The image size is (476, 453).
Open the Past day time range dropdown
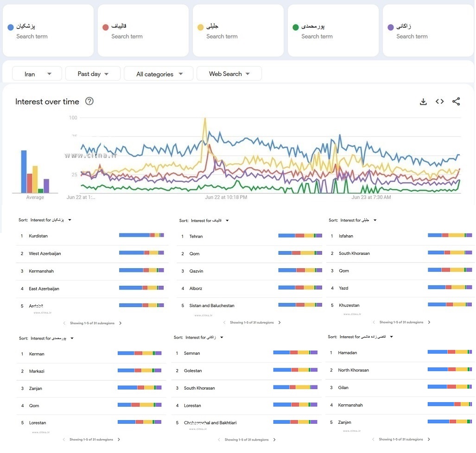93,74
